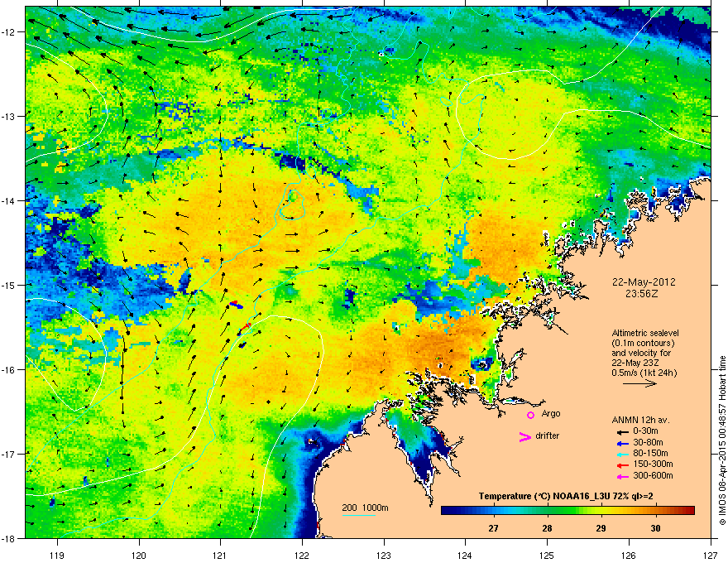Click the red 150-300m arrow legend symbol

coord(623,465)
